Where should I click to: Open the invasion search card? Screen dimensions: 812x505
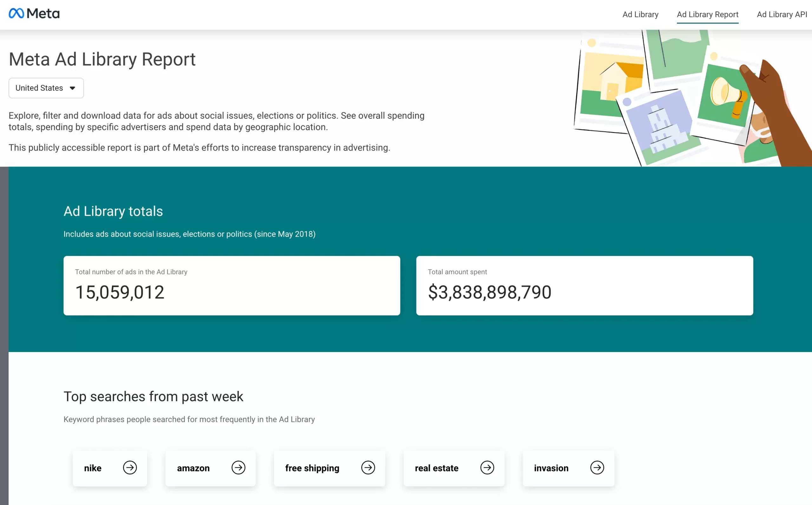point(551,468)
